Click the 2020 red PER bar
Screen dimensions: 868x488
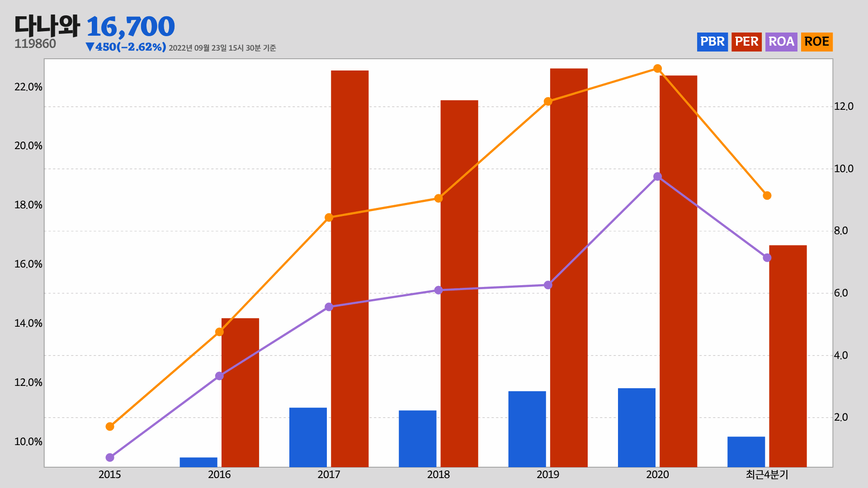(x=678, y=271)
